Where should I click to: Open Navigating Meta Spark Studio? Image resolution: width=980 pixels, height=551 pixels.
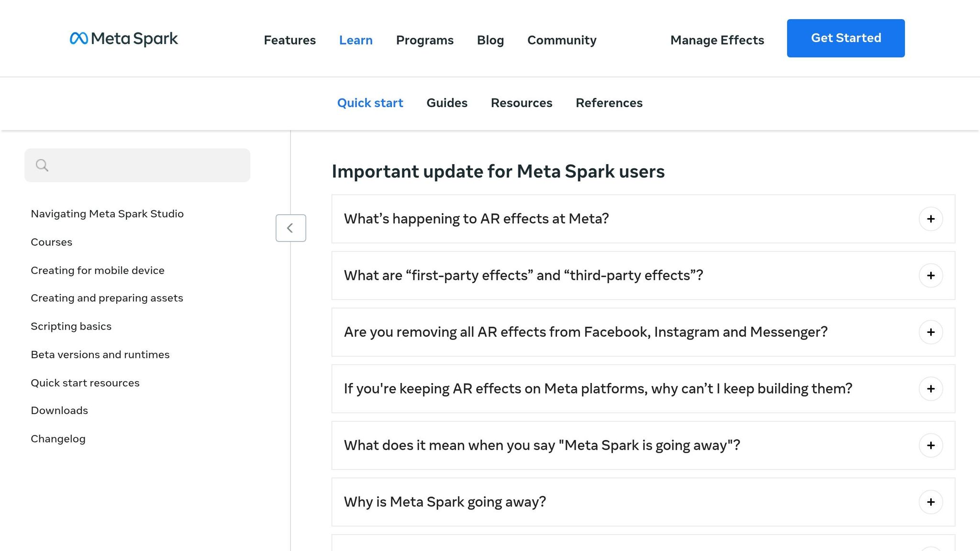point(107,214)
